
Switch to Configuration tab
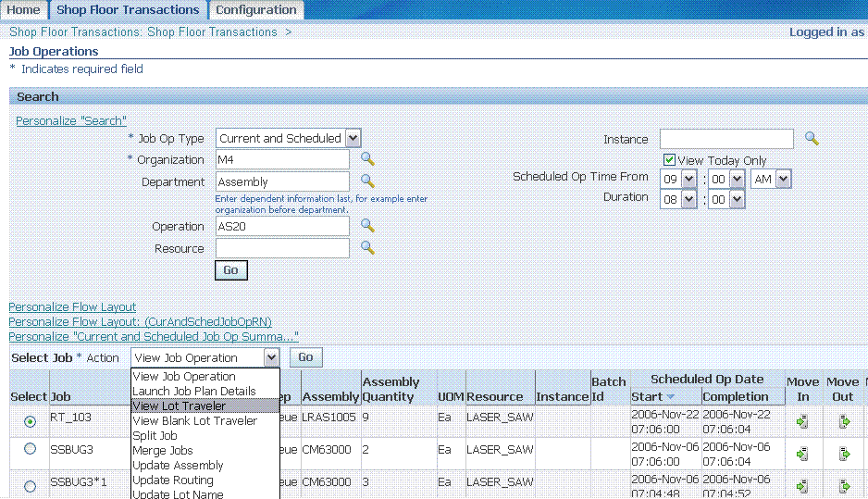pyautogui.click(x=255, y=10)
